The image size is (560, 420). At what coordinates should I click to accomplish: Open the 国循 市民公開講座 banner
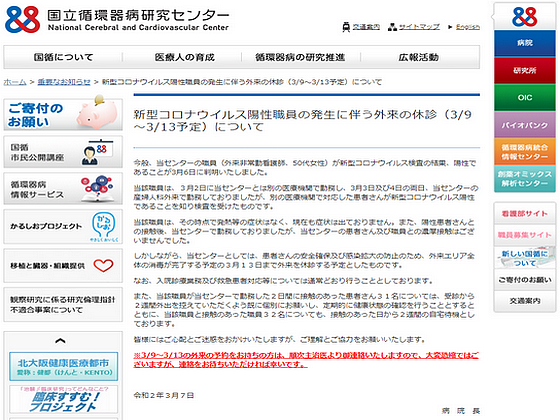pos(63,152)
